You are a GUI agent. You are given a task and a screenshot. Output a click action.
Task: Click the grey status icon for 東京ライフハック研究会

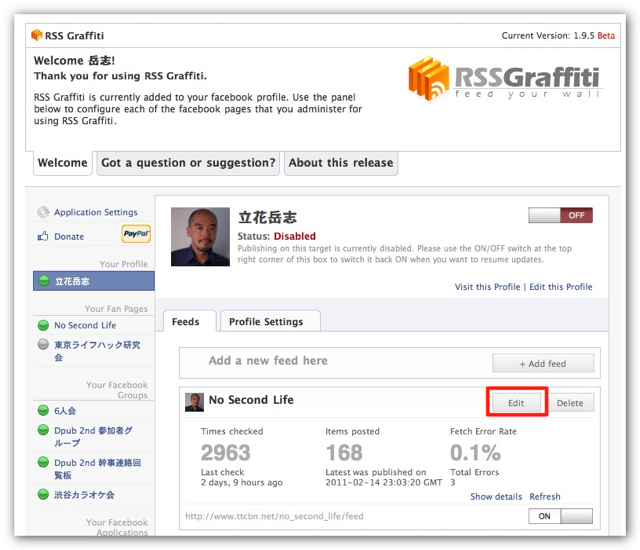(x=43, y=345)
